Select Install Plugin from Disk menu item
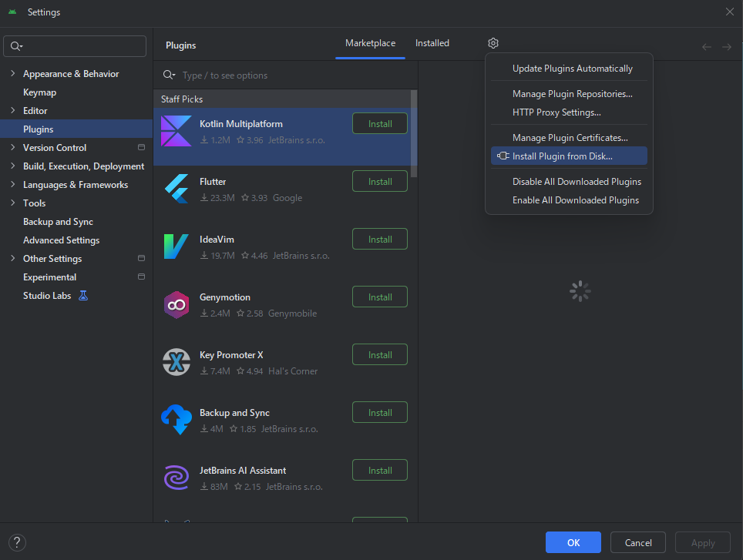This screenshot has height=560, width=743. tap(562, 156)
